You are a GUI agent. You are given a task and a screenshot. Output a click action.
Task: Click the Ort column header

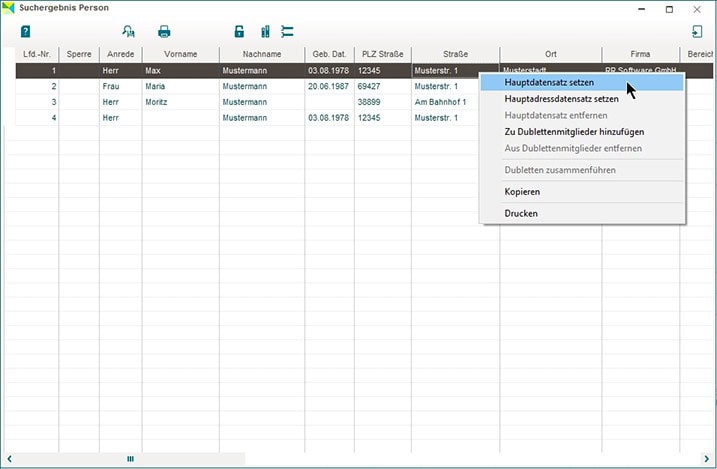(x=551, y=54)
